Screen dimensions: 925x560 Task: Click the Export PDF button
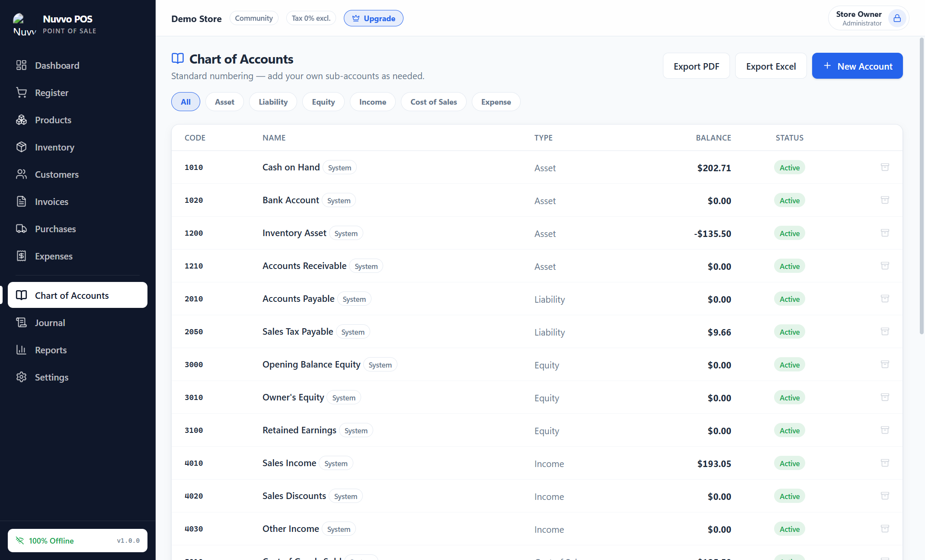click(696, 66)
